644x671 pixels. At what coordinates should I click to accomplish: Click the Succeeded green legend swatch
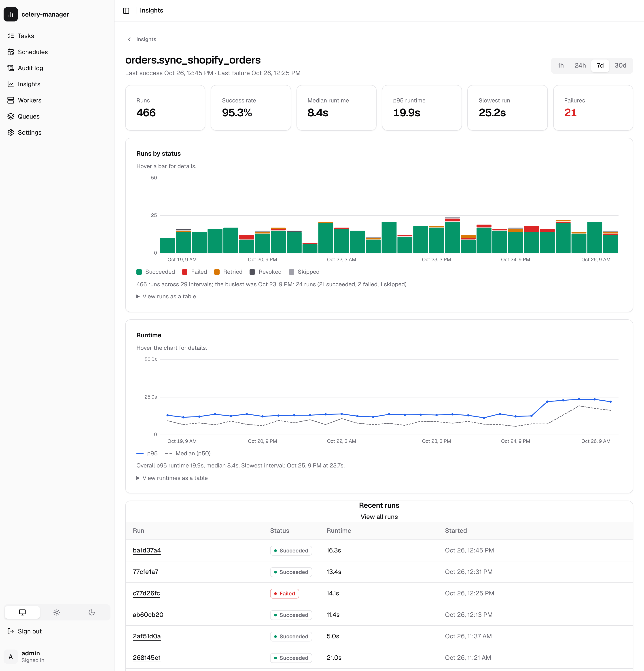point(139,272)
